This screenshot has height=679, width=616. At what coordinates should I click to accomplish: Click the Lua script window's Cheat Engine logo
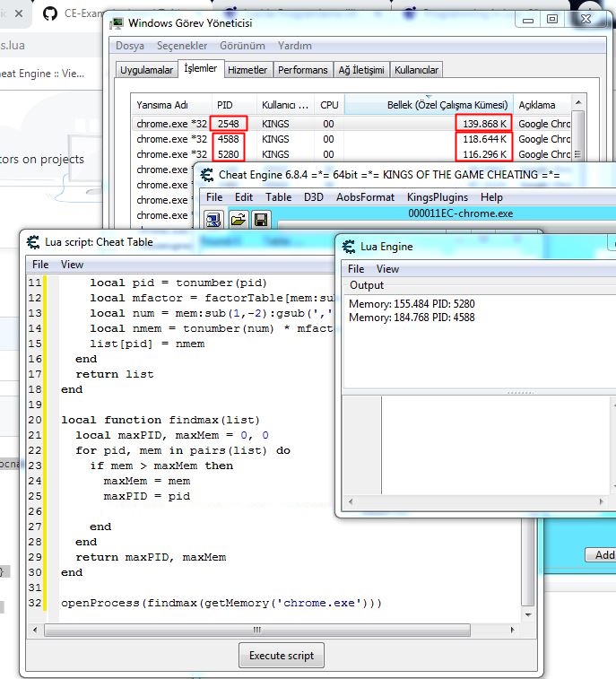click(x=33, y=241)
